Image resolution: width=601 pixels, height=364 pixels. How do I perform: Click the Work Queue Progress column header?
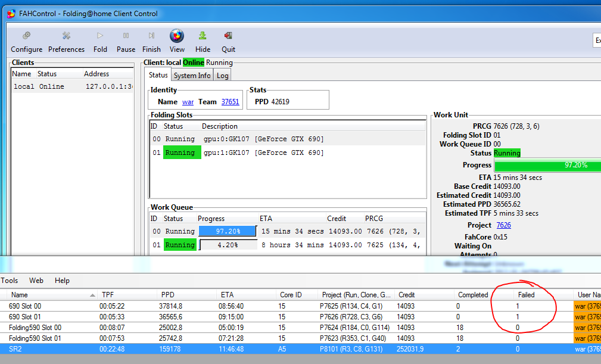228,219
